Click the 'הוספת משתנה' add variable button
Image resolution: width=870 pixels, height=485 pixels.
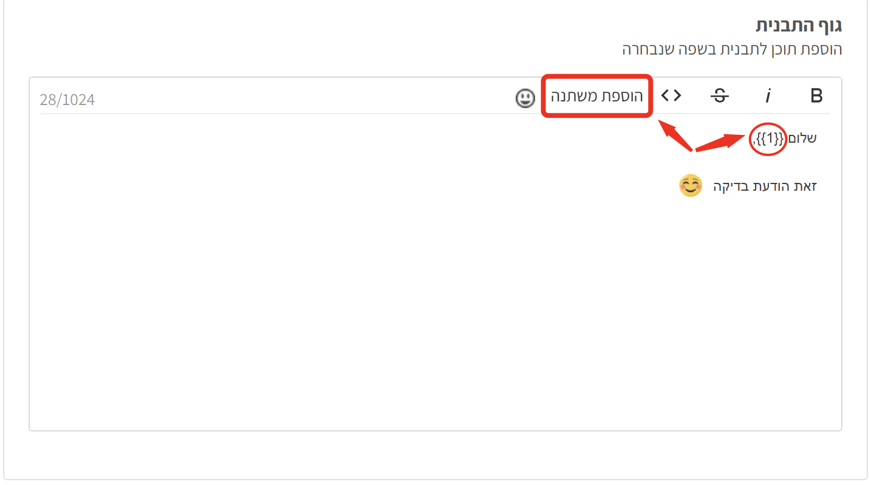[597, 96]
